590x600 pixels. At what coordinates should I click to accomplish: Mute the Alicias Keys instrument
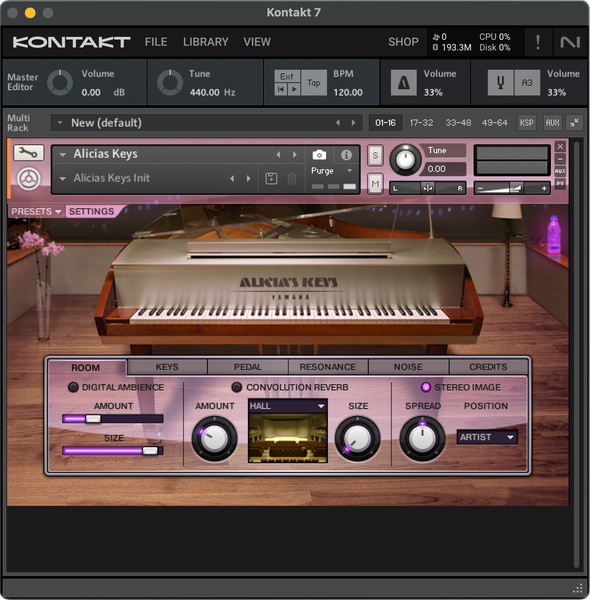[x=375, y=184]
